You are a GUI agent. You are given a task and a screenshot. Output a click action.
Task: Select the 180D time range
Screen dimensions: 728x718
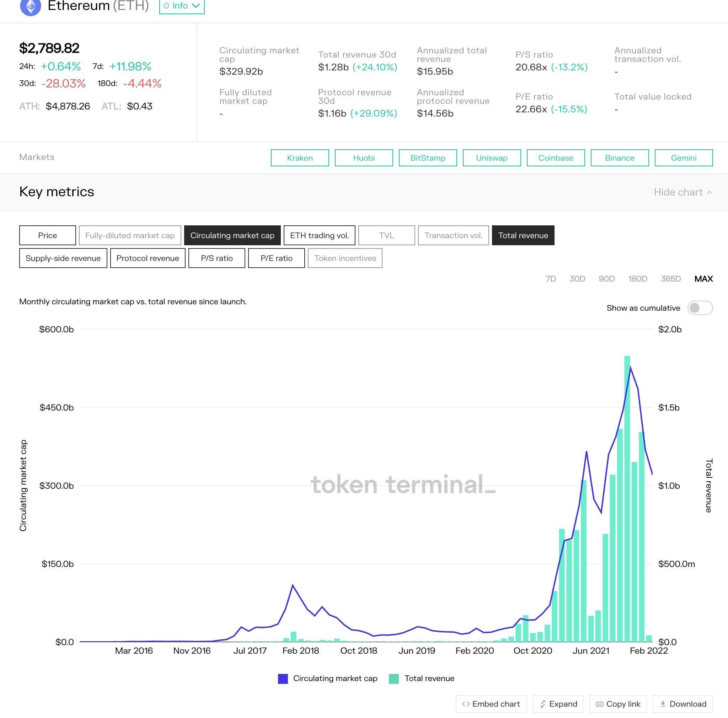tap(637, 279)
